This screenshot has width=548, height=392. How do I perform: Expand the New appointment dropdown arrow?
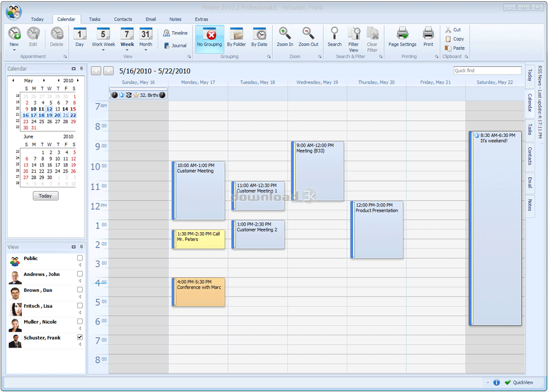[14, 50]
